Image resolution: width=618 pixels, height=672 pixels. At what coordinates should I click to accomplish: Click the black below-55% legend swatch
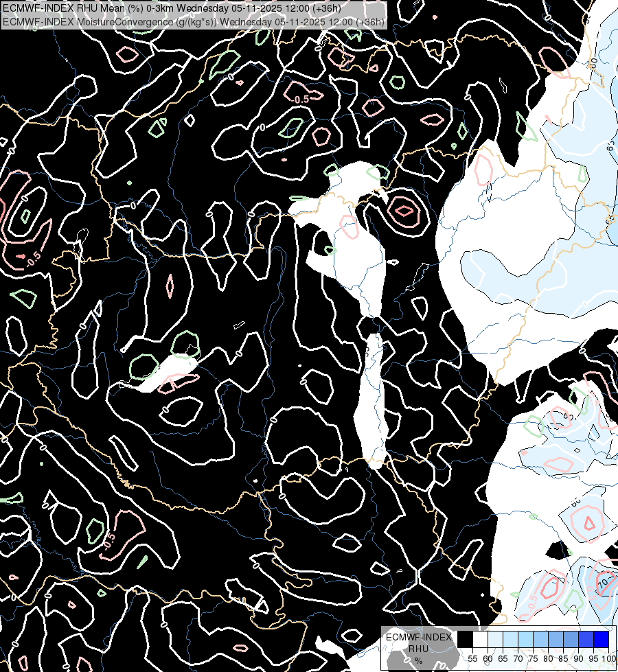466,639
